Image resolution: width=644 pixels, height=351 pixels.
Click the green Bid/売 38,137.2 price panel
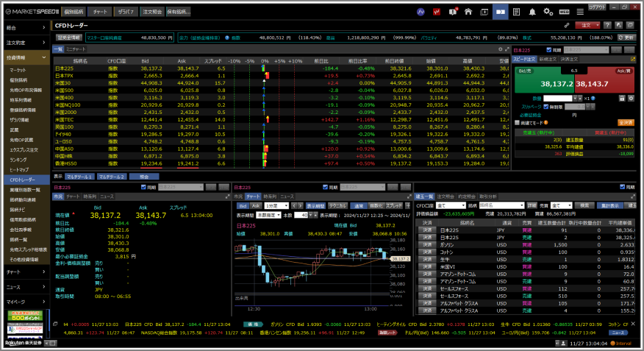coord(544,80)
